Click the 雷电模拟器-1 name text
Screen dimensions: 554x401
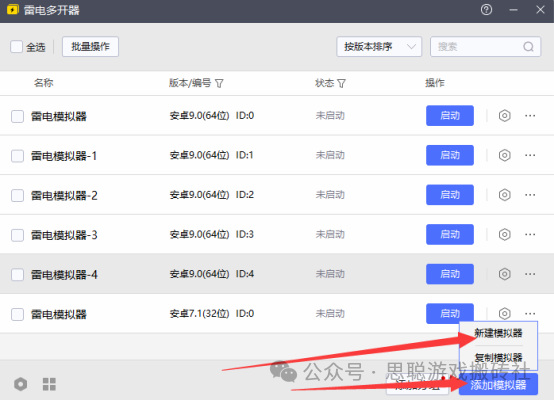[64, 156]
